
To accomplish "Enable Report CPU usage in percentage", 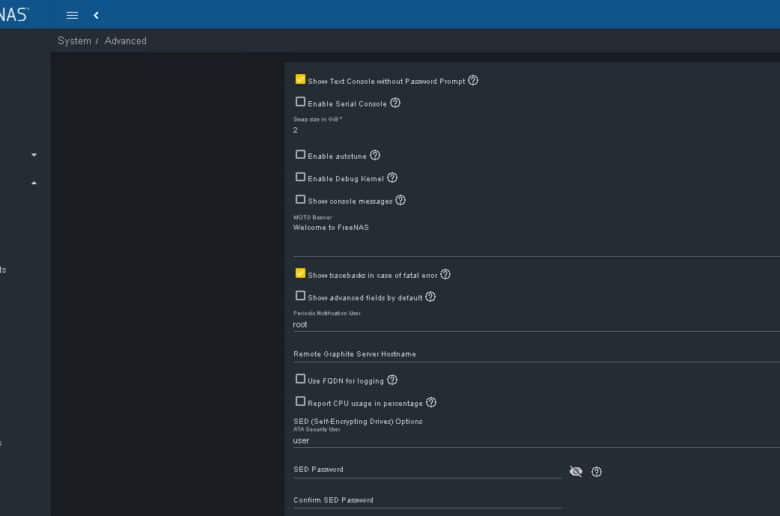I will (x=300, y=402).
